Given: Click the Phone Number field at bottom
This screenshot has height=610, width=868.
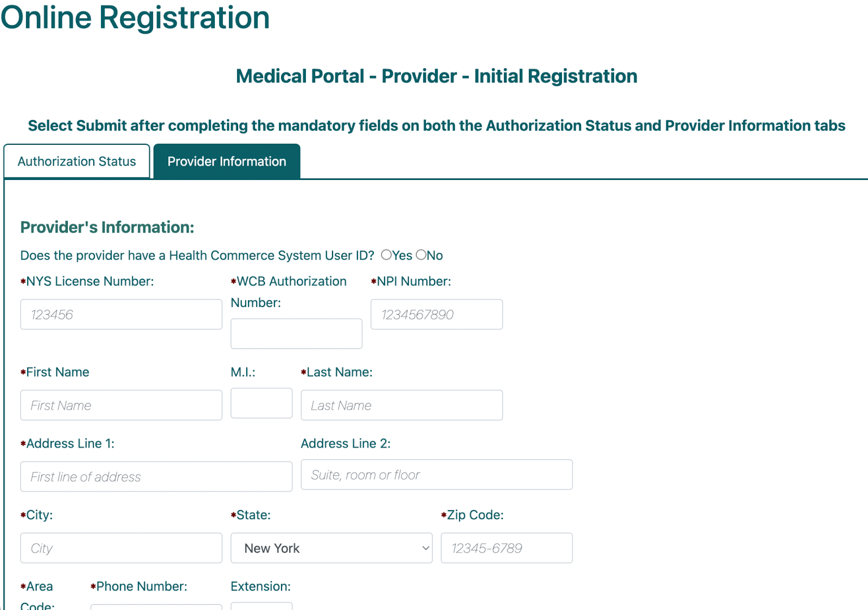Looking at the screenshot, I should click(156, 607).
